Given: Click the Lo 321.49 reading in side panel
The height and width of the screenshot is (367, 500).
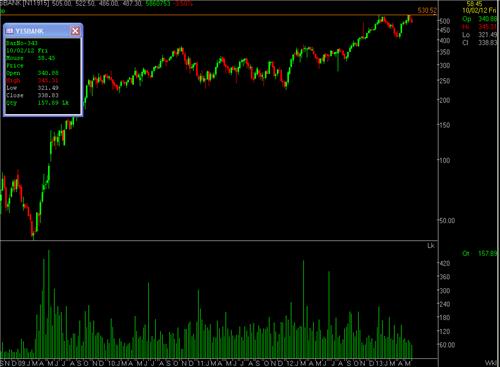Looking at the screenshot, I should click(x=479, y=35).
